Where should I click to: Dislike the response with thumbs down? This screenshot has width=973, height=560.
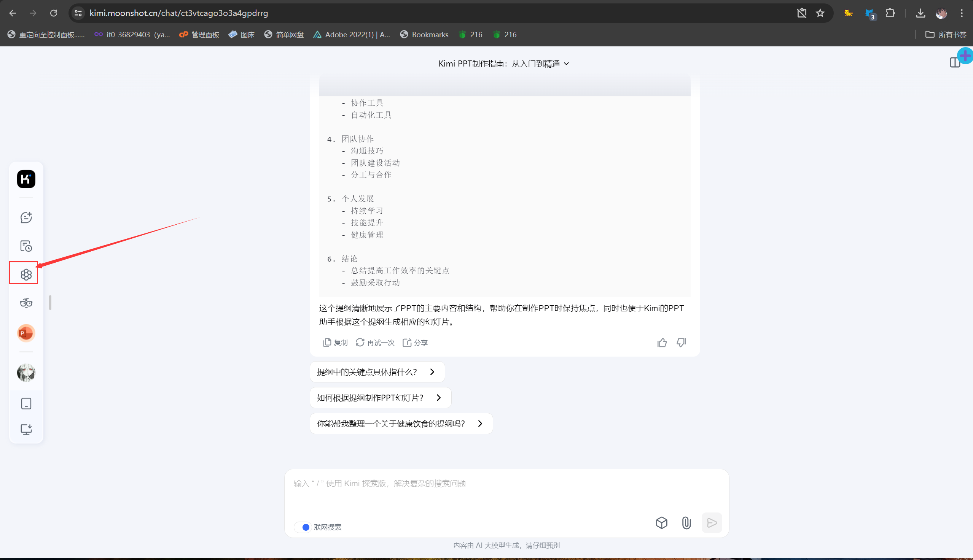(x=681, y=342)
